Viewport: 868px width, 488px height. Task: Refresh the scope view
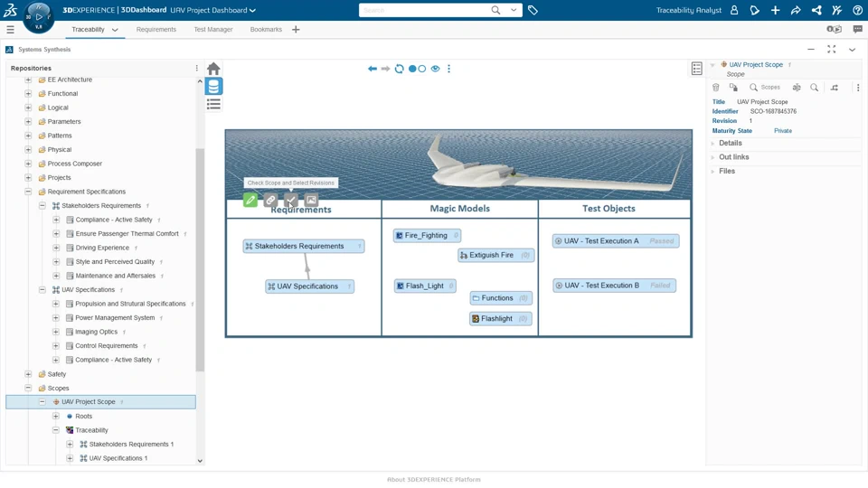tap(399, 69)
